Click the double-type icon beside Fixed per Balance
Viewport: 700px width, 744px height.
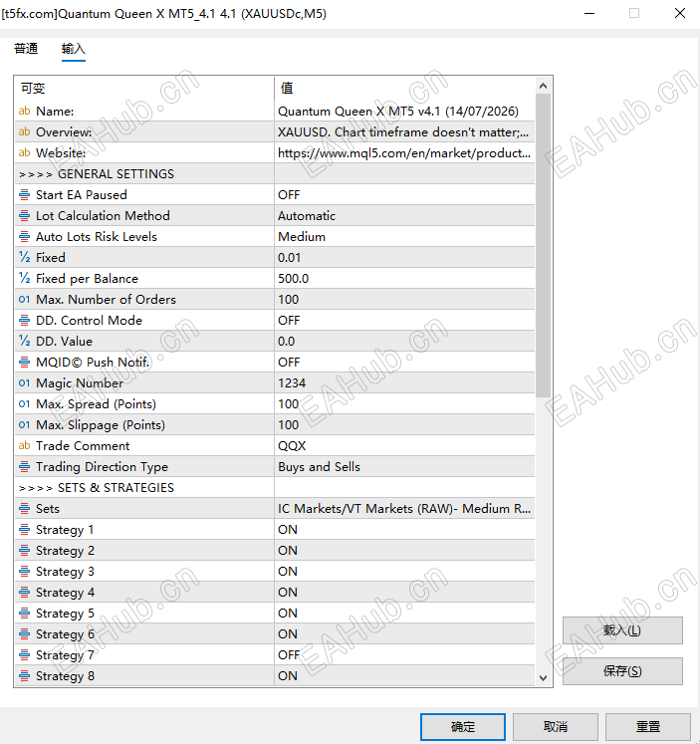click(x=24, y=278)
